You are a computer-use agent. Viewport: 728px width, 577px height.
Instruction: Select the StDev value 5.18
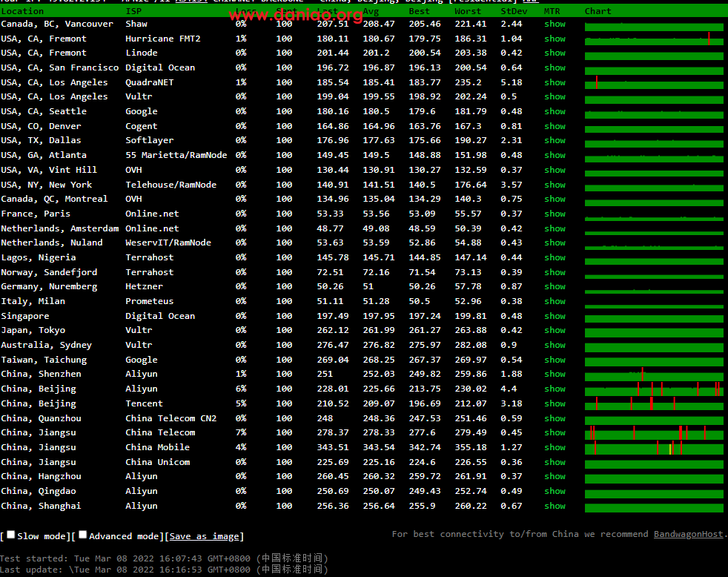click(x=512, y=83)
